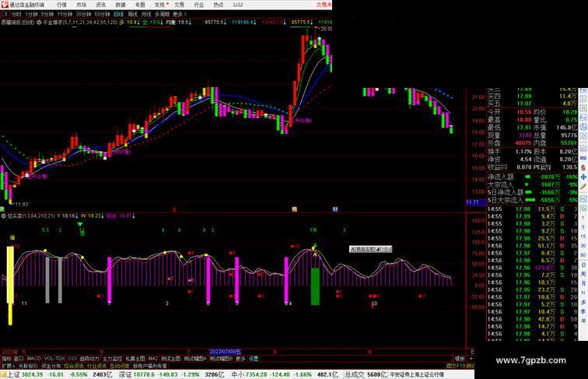588x379 pixels.
Task: Click the green down-triangle marker in indicator pane
Action: pos(80,224)
